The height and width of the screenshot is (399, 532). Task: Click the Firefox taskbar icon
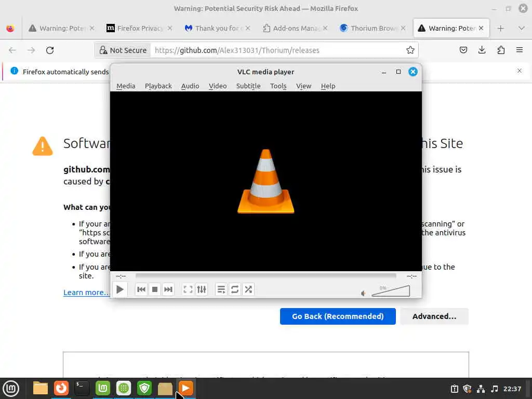[x=61, y=389]
